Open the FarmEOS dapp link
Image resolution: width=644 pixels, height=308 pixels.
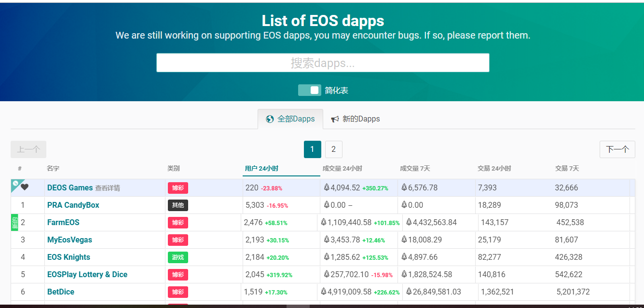63,222
